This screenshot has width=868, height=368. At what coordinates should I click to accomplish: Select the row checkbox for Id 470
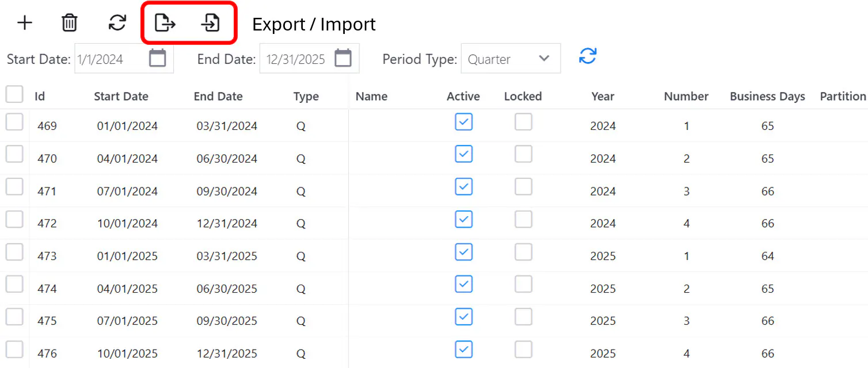[x=14, y=154]
